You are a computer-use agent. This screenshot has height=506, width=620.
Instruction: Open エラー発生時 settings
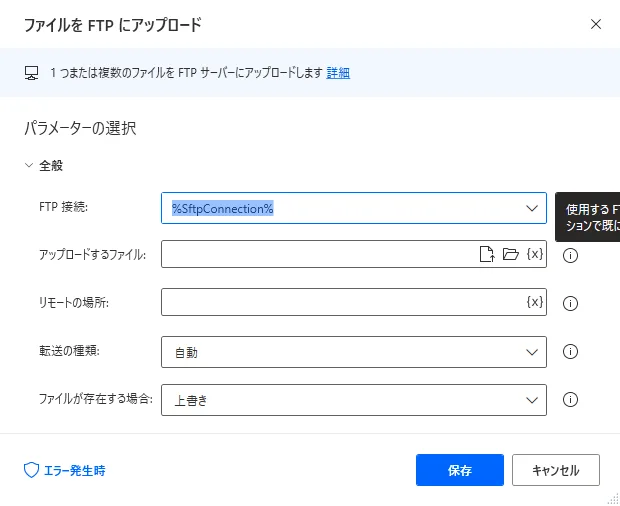74,470
